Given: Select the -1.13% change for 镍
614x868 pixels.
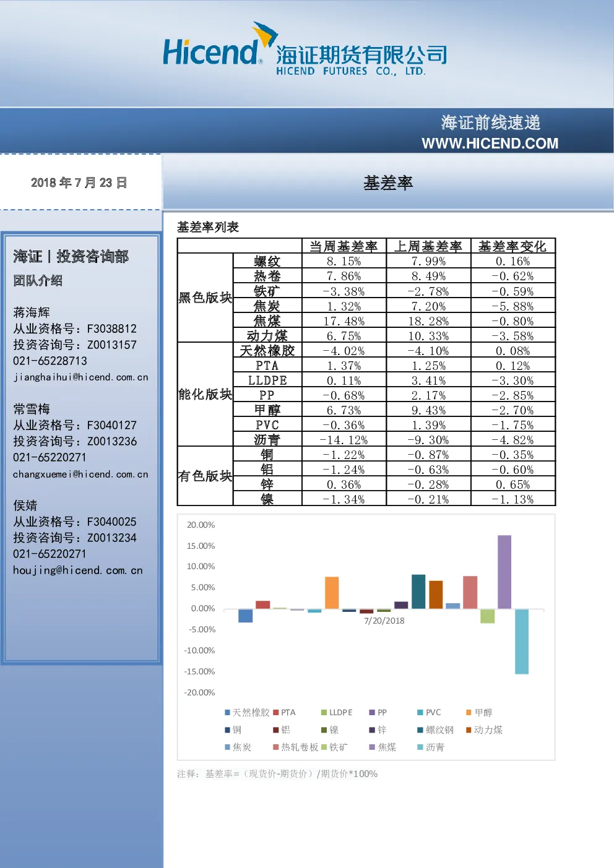Looking at the screenshot, I should [512, 499].
